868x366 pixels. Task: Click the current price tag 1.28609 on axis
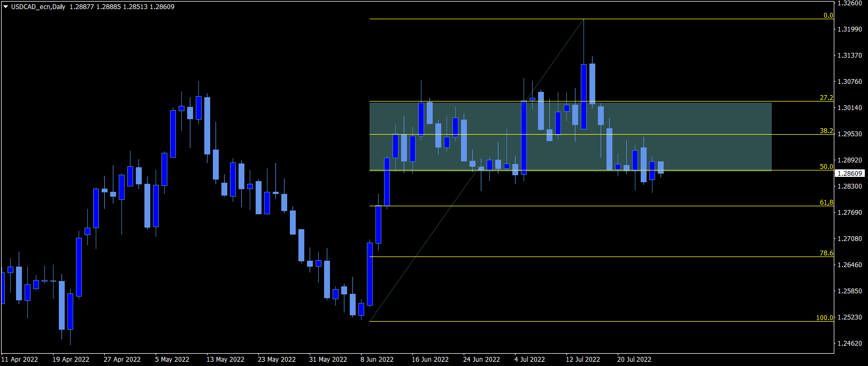pyautogui.click(x=850, y=174)
